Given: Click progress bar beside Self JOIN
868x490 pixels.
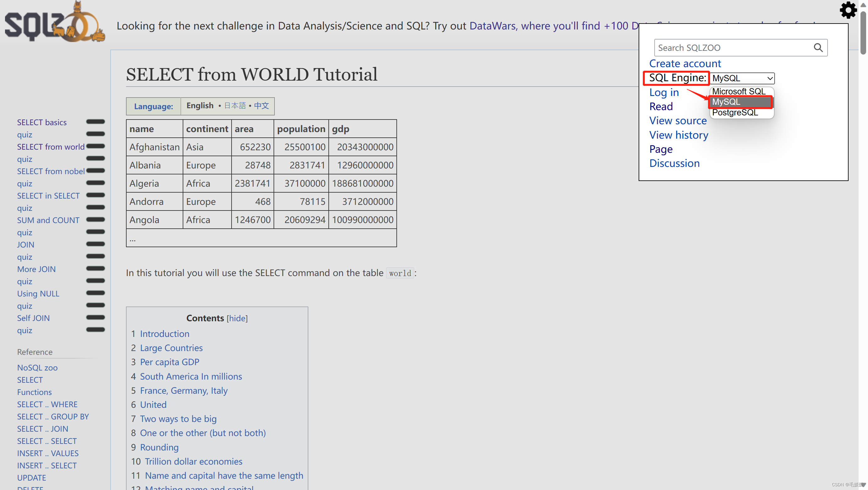Looking at the screenshot, I should tap(95, 318).
